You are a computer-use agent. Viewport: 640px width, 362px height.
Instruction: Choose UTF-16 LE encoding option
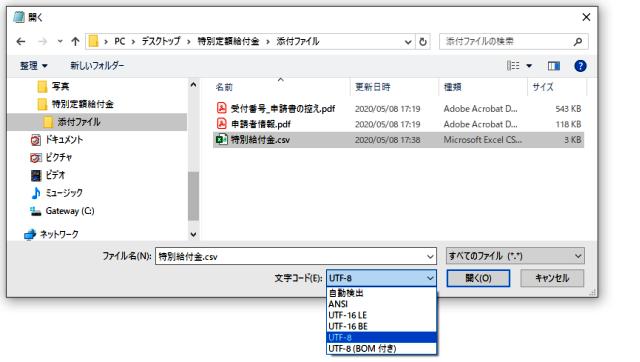[381, 315]
